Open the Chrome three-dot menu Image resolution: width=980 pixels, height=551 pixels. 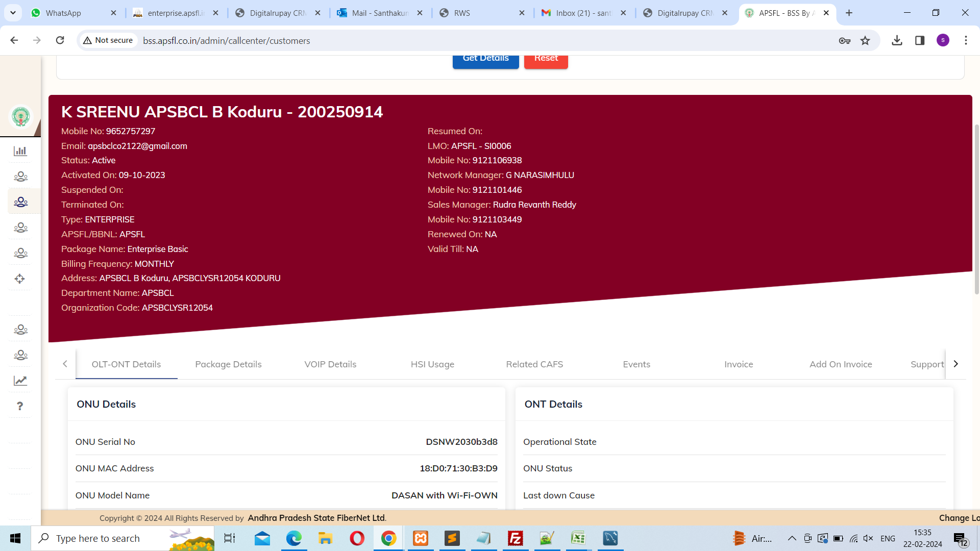point(966,40)
